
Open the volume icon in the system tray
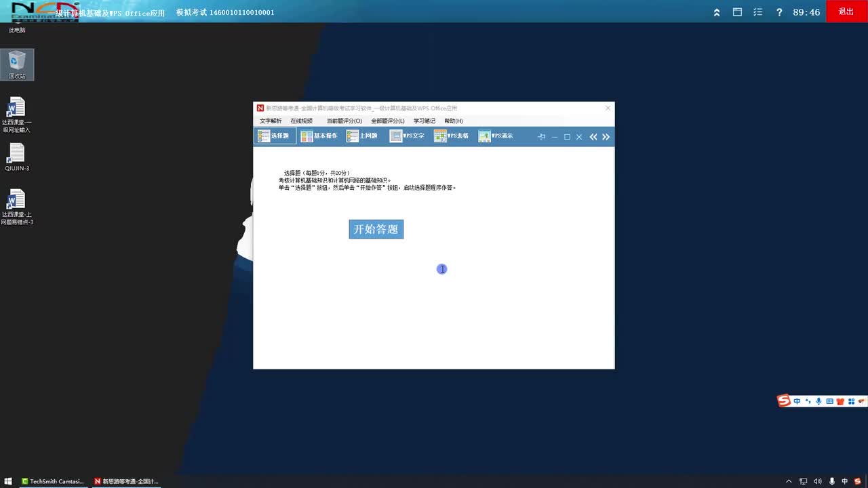tap(817, 481)
